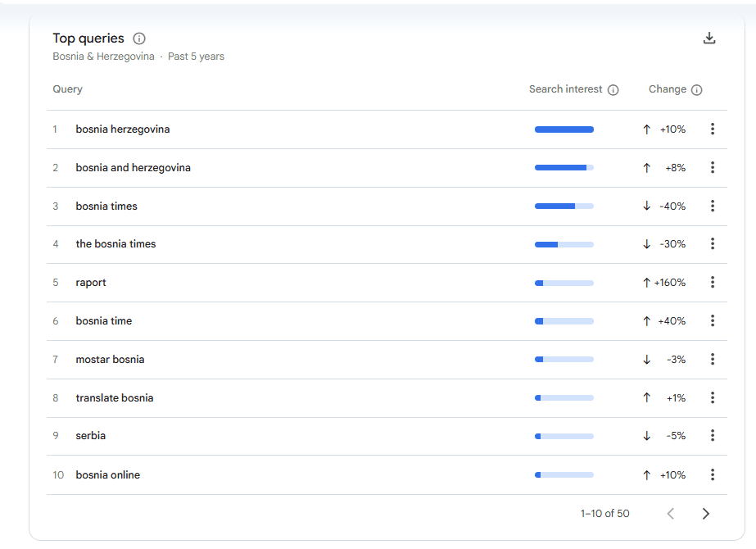Go to previous page of queries
The width and height of the screenshot is (756, 549).
[671, 514]
